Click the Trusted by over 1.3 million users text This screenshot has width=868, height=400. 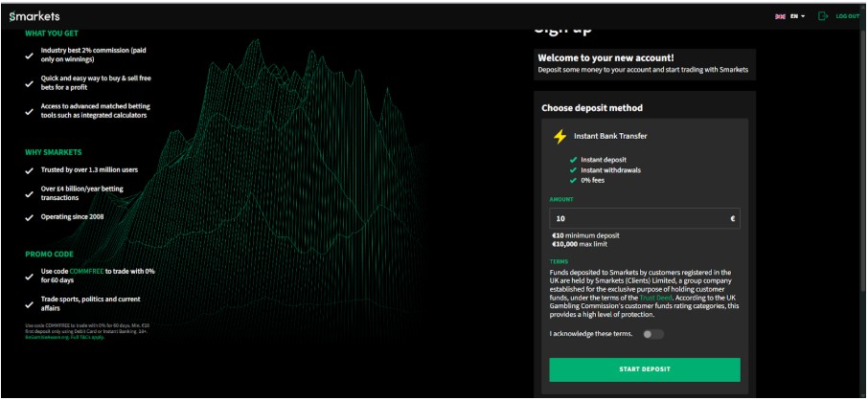point(90,170)
